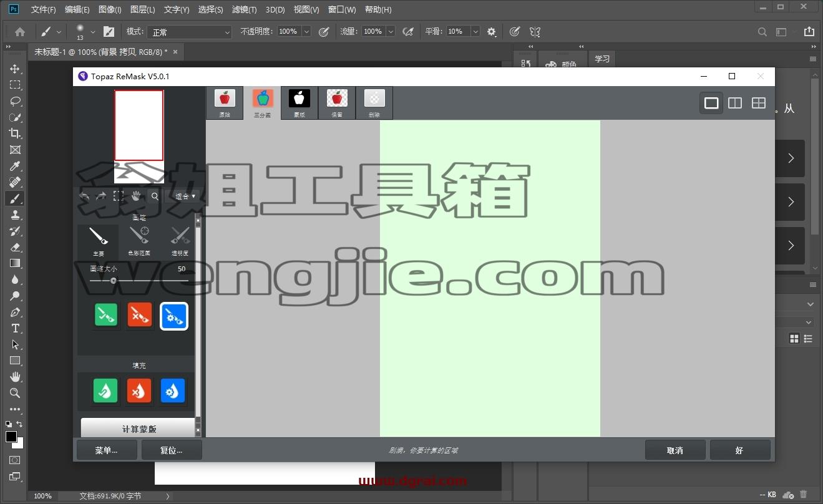The image size is (823, 504).
Task: Open the 适合 zoom fit dropdown
Action: point(185,196)
